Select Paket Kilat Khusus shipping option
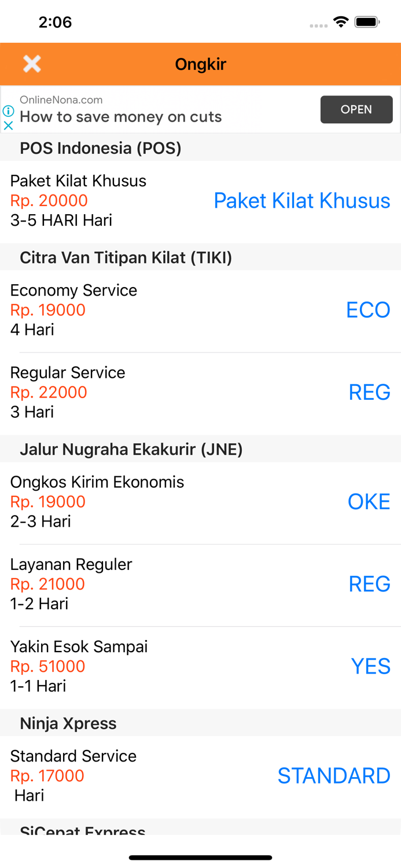The image size is (401, 868). pos(301,201)
